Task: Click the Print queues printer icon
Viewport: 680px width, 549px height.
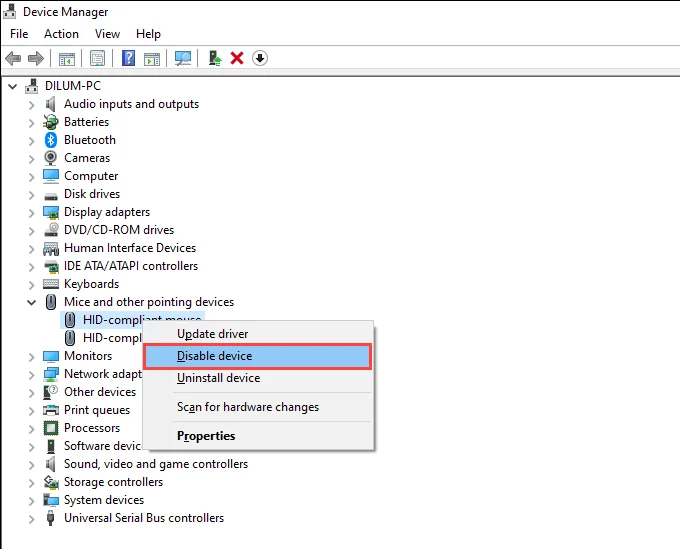Action: (x=51, y=410)
